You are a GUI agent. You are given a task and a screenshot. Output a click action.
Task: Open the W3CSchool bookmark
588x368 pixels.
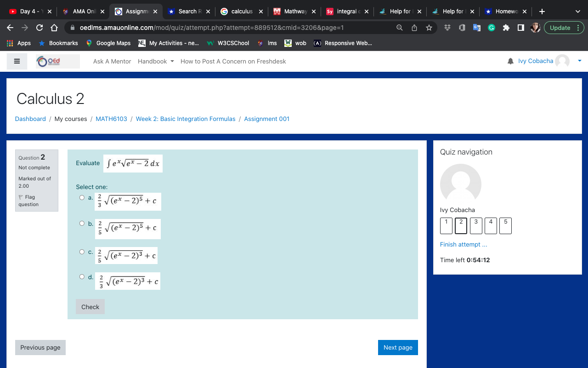228,43
